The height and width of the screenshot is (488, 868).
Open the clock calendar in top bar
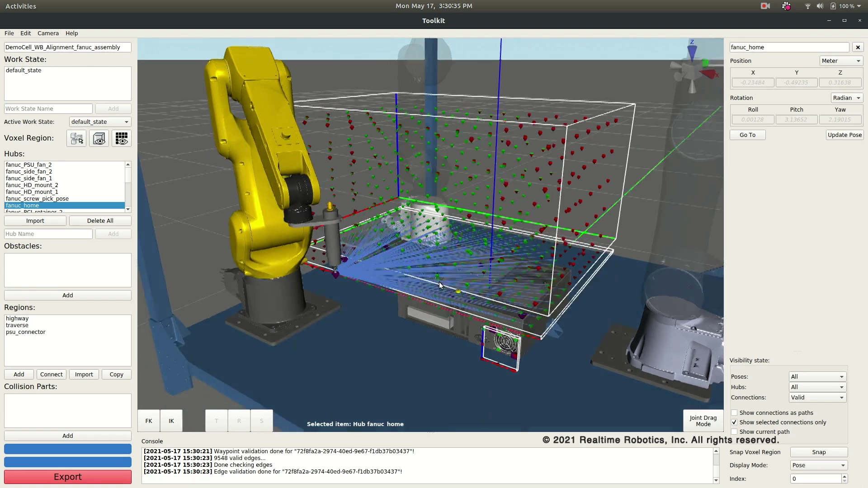tap(434, 6)
